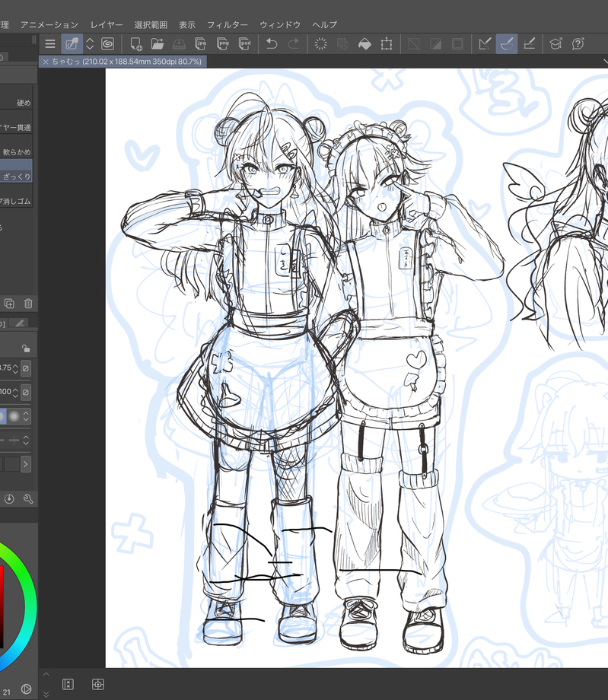Image resolution: width=608 pixels, height=700 pixels.
Task: Toggle the tool property lock icon
Action: 26,348
